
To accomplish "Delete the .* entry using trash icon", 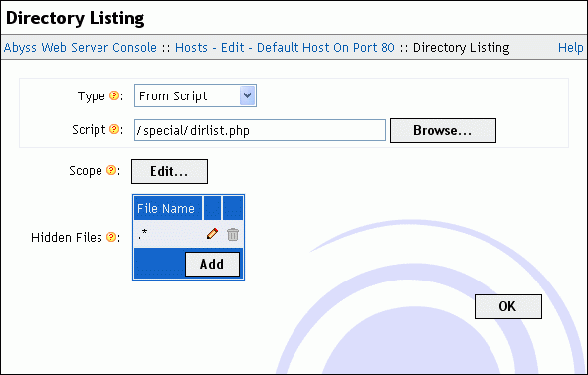I will 233,234.
